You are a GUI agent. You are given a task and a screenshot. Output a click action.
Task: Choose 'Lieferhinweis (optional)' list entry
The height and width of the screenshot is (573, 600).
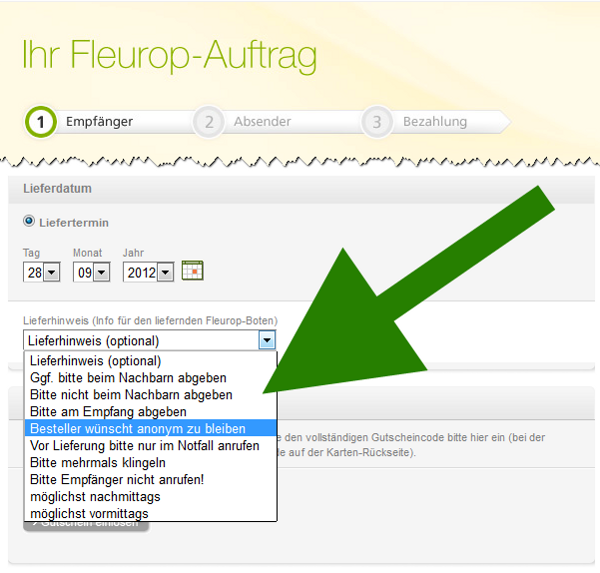point(150,361)
